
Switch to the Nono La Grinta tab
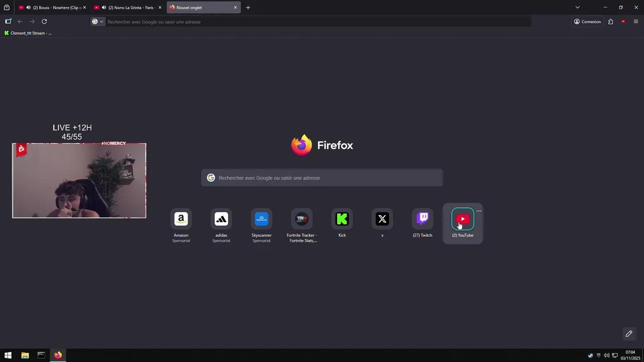[128, 8]
